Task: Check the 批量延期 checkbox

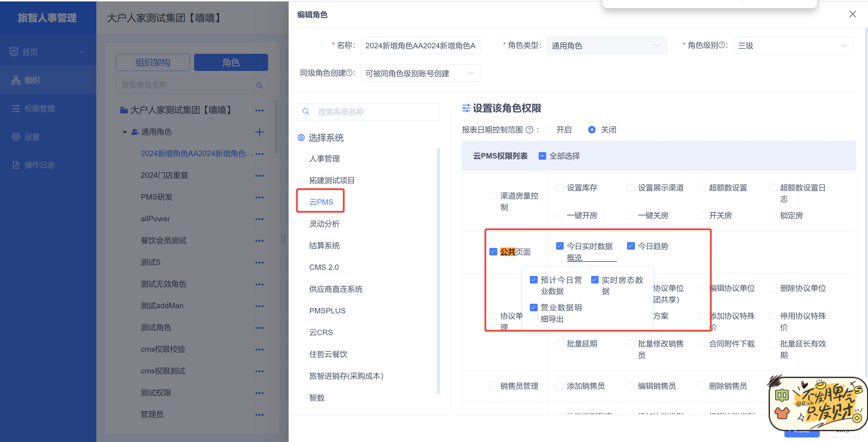Action: [x=559, y=343]
